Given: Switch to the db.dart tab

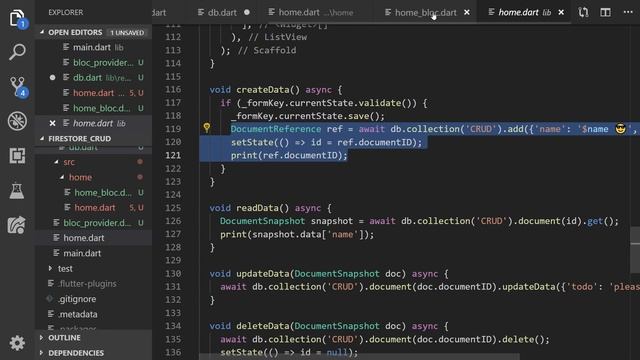Looking at the screenshot, I should pyautogui.click(x=222, y=13).
